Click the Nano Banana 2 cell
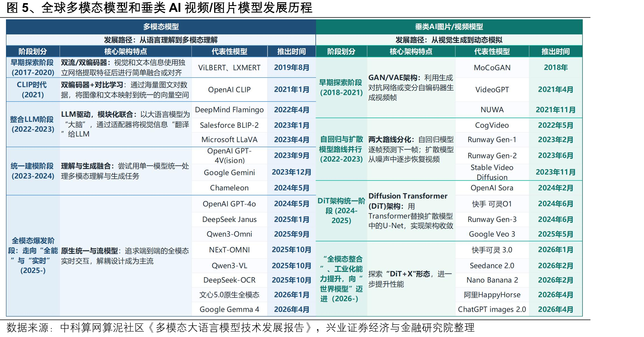 point(492,280)
